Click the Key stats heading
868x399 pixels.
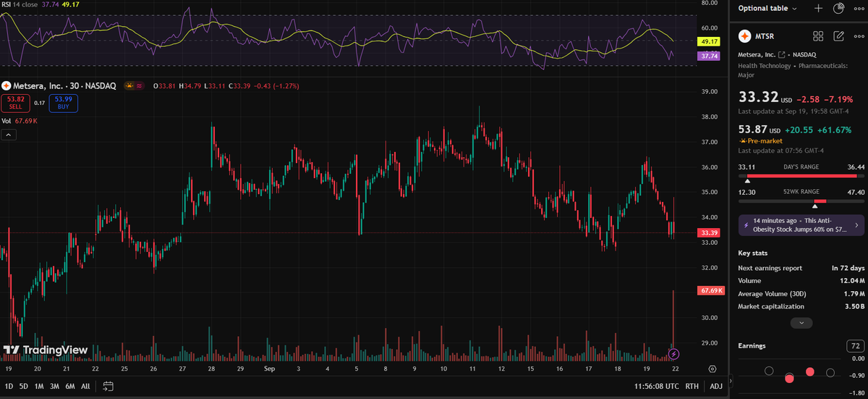[x=753, y=253]
